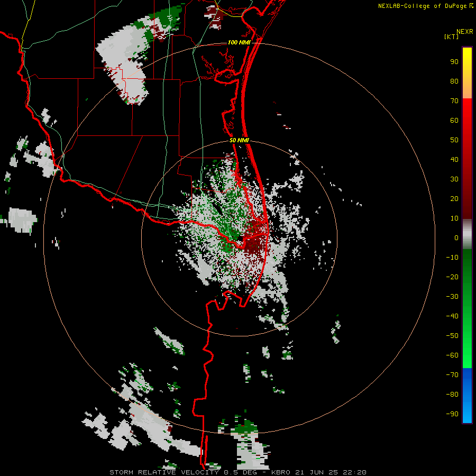
Task: Click the gray zero-velocity segment of color bar
Action: point(467,234)
